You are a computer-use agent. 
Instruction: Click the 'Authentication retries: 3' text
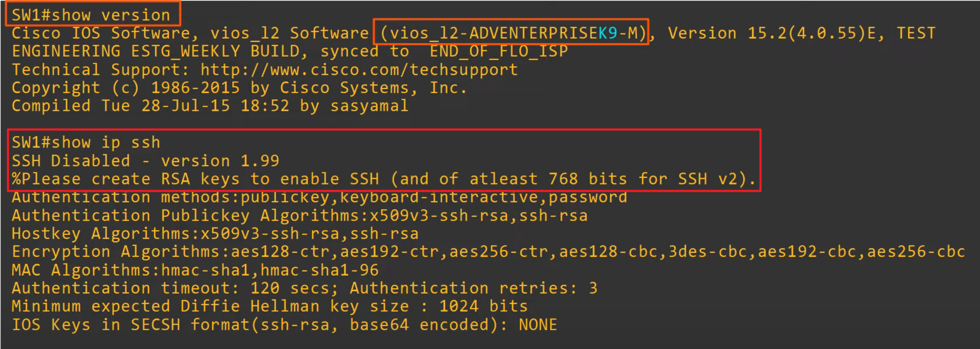point(474,288)
